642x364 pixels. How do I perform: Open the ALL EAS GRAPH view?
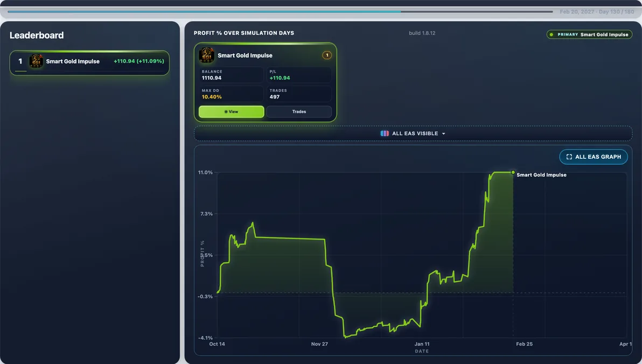click(x=594, y=157)
